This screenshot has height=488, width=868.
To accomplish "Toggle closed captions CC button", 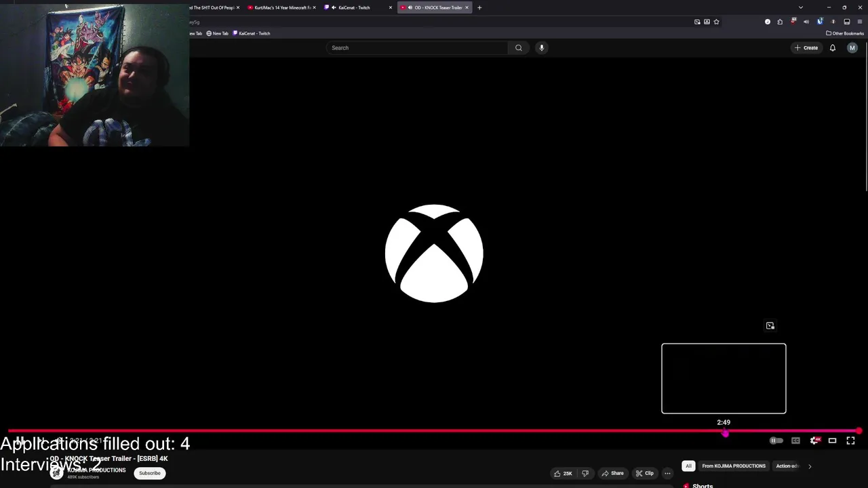I will tap(795, 441).
